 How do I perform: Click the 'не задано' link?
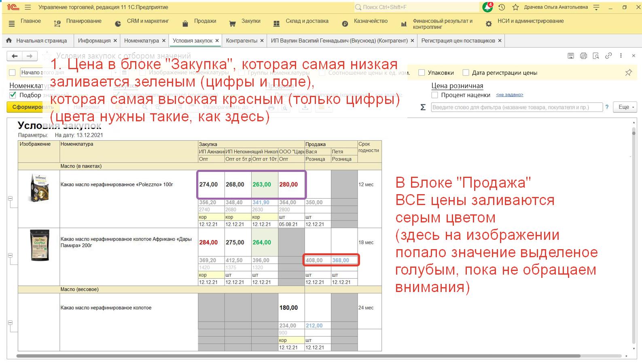pyautogui.click(x=509, y=95)
